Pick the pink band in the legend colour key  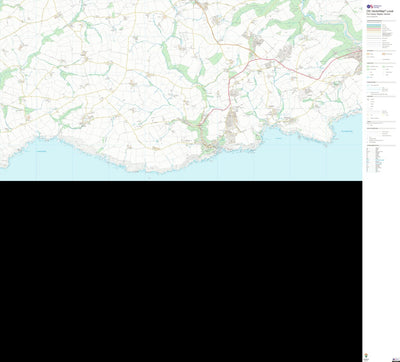click(x=374, y=29)
